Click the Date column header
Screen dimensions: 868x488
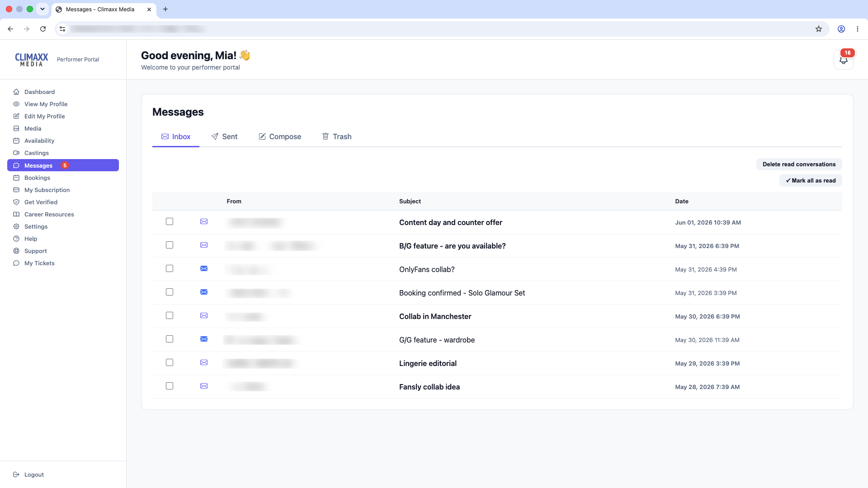tap(682, 201)
